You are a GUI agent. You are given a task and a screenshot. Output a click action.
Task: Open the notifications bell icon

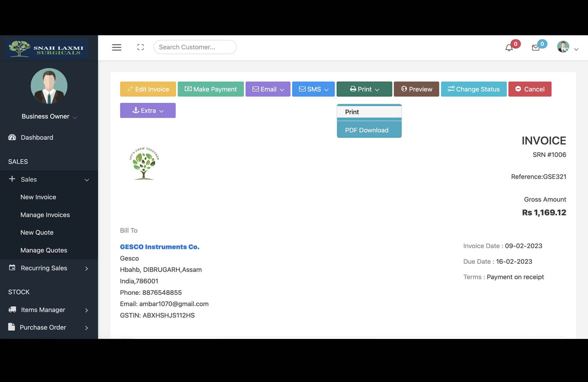(509, 48)
